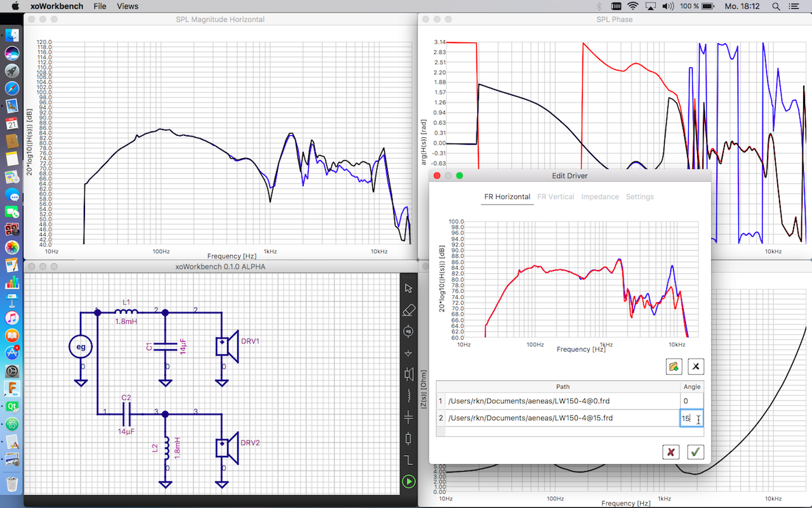The image size is (812, 508).
Task: Click volume icon in menu bar
Action: [x=667, y=6]
